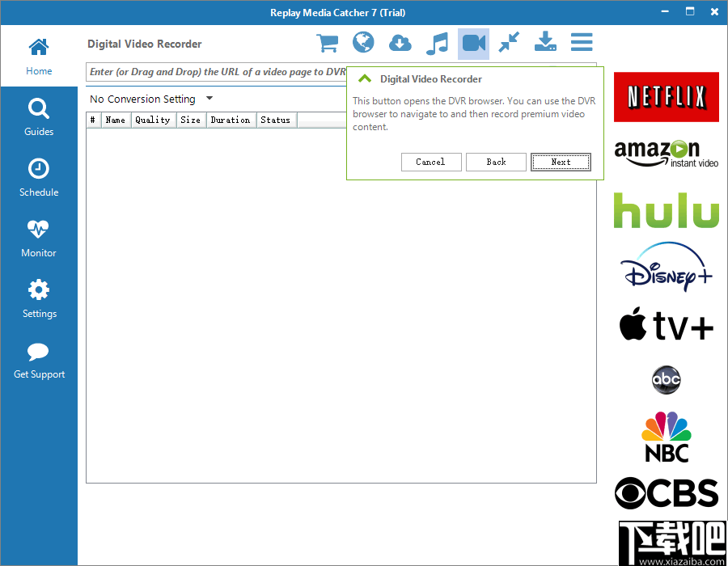Open the Settings section
728x566 pixels.
click(x=39, y=299)
